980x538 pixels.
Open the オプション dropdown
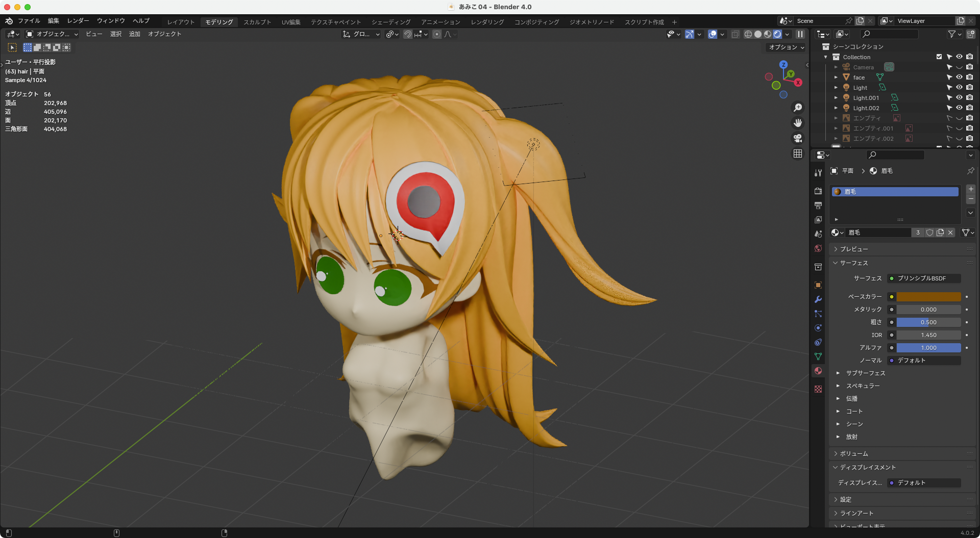pyautogui.click(x=786, y=47)
